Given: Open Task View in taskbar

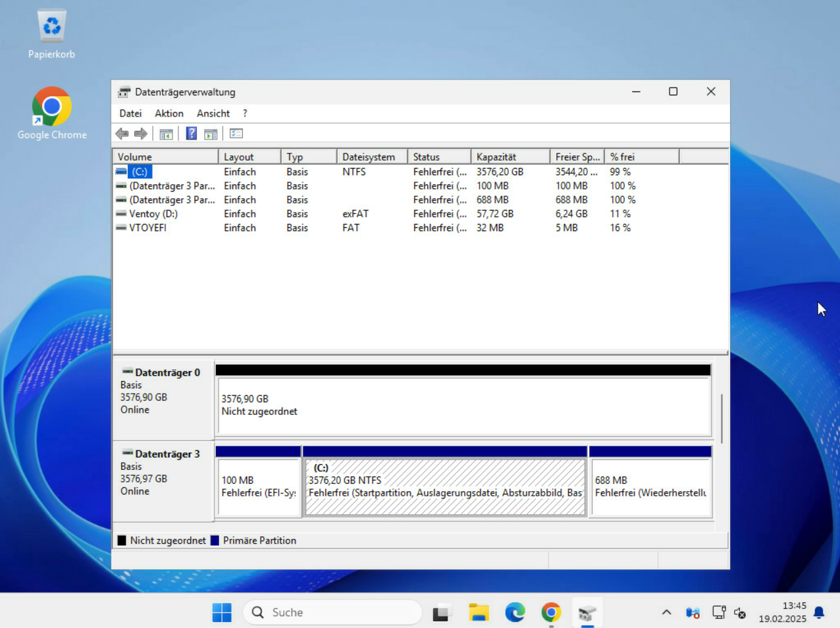Looking at the screenshot, I should point(441,612).
